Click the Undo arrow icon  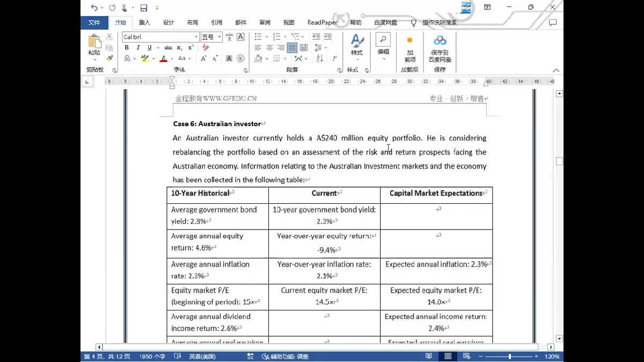pyautogui.click(x=94, y=8)
